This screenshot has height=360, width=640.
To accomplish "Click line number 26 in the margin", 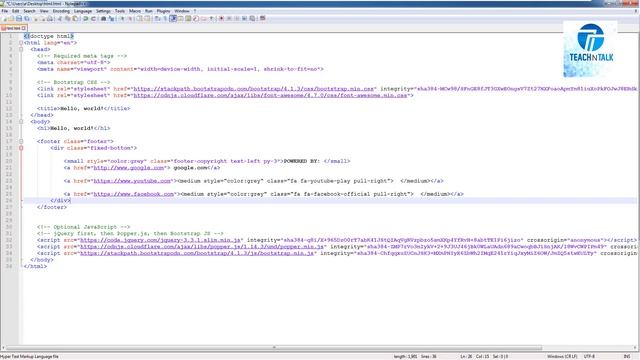I will (x=9, y=200).
